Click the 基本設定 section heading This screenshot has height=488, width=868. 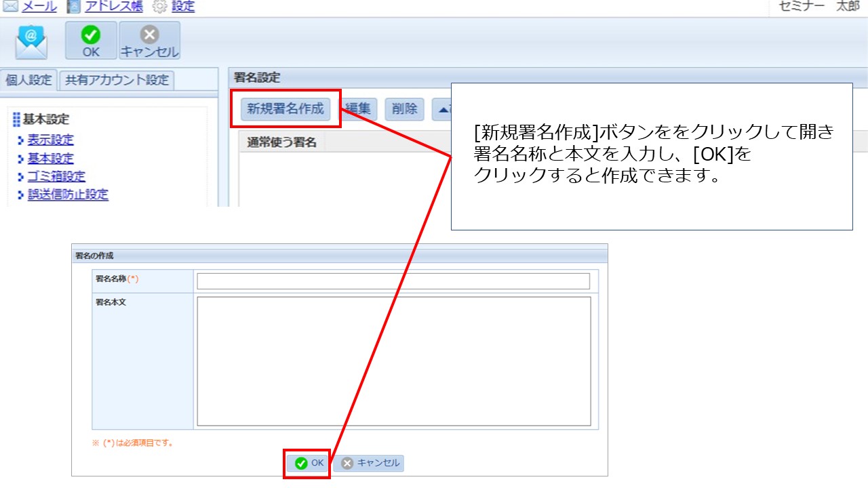(x=46, y=120)
